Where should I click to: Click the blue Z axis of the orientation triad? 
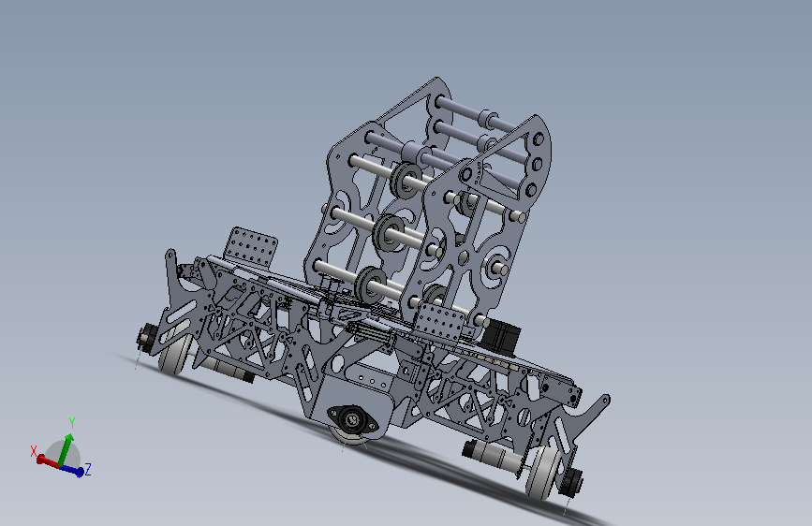[72, 470]
